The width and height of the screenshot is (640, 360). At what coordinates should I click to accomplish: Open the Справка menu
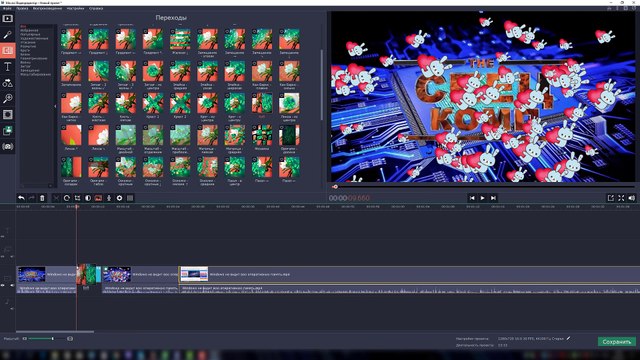[96, 8]
